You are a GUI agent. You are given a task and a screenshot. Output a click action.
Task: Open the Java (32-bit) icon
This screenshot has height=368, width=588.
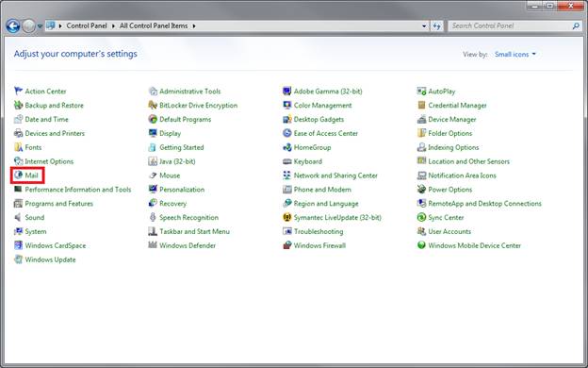(x=153, y=161)
